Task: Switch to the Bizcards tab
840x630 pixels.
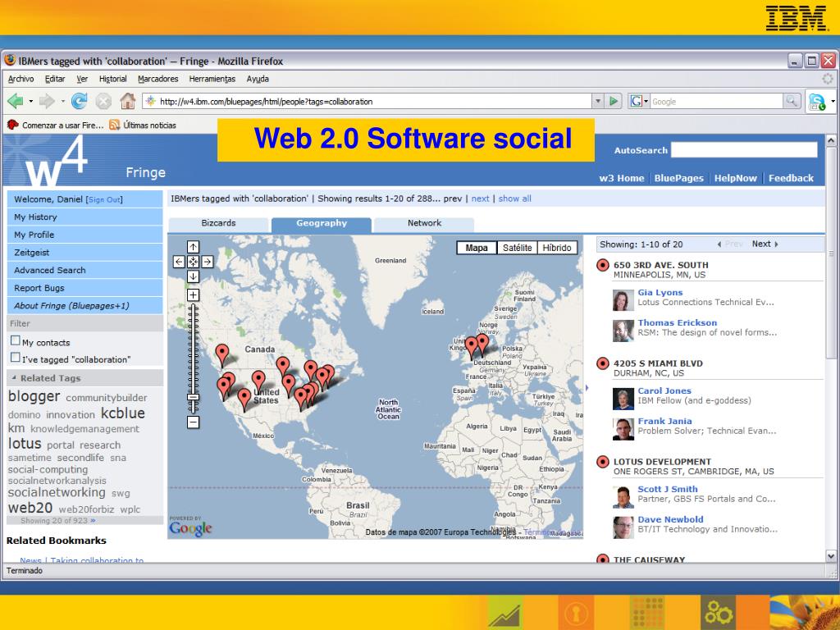Action: [x=218, y=223]
